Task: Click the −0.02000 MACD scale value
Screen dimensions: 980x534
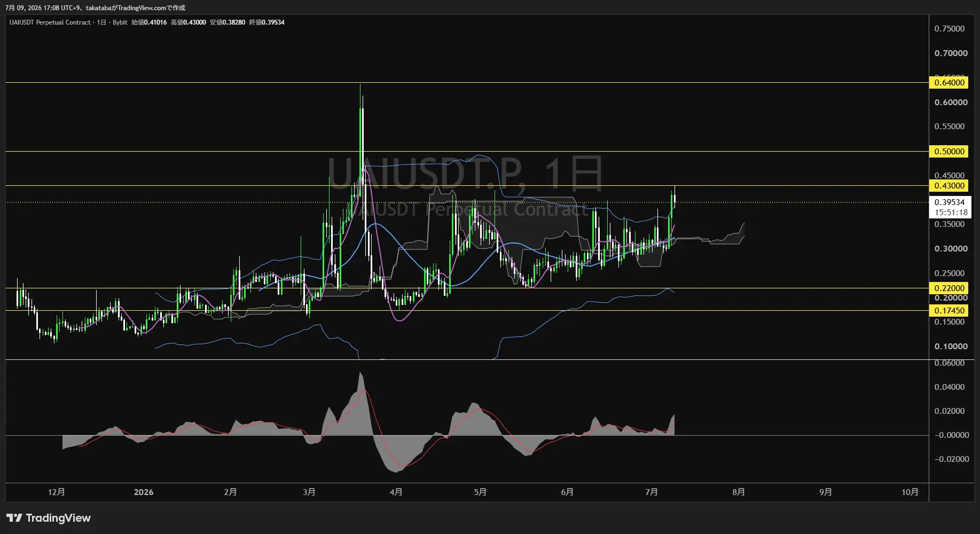Action: (951, 459)
